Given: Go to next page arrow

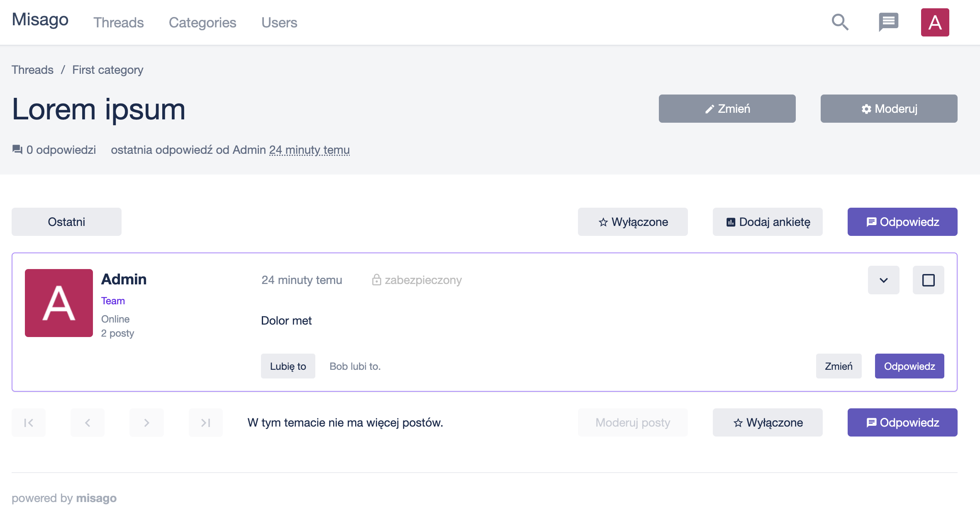Looking at the screenshot, I should pyautogui.click(x=146, y=422).
